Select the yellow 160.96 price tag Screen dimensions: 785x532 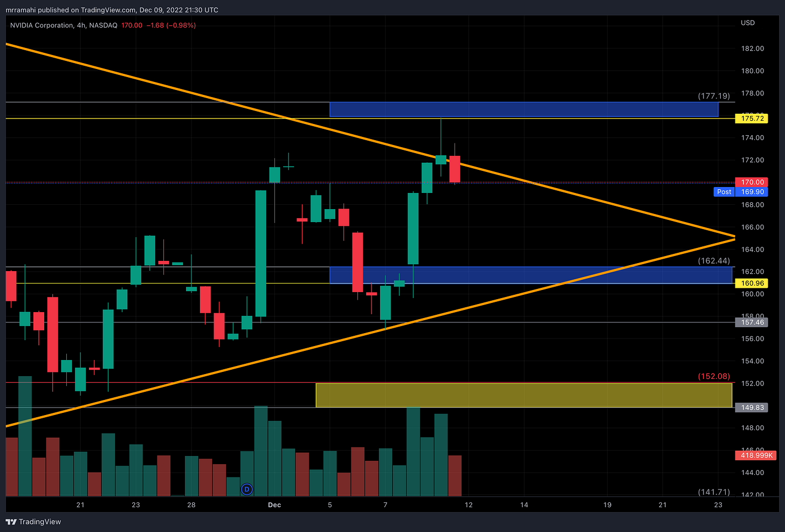pos(751,284)
